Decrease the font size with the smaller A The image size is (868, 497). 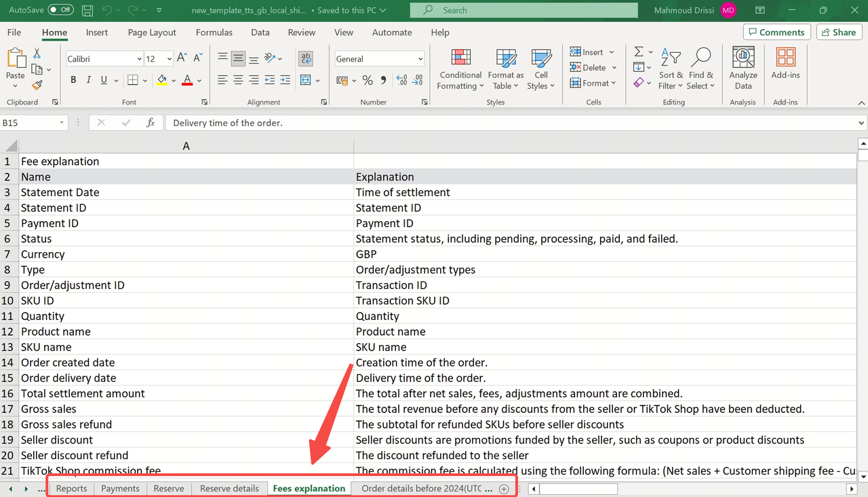tap(197, 59)
